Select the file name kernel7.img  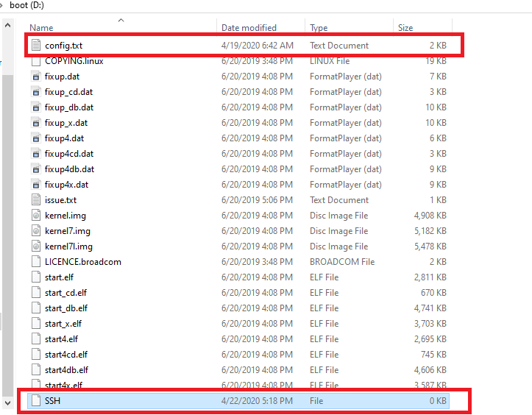click(68, 231)
